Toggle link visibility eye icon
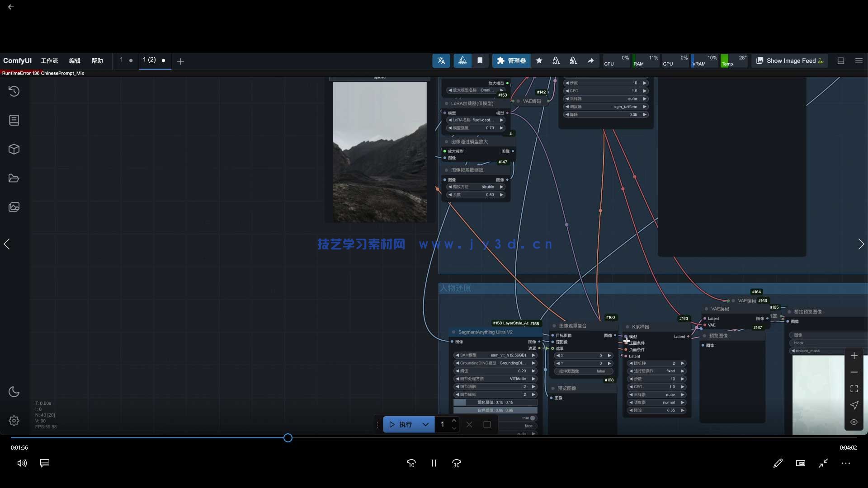 pos(854,422)
